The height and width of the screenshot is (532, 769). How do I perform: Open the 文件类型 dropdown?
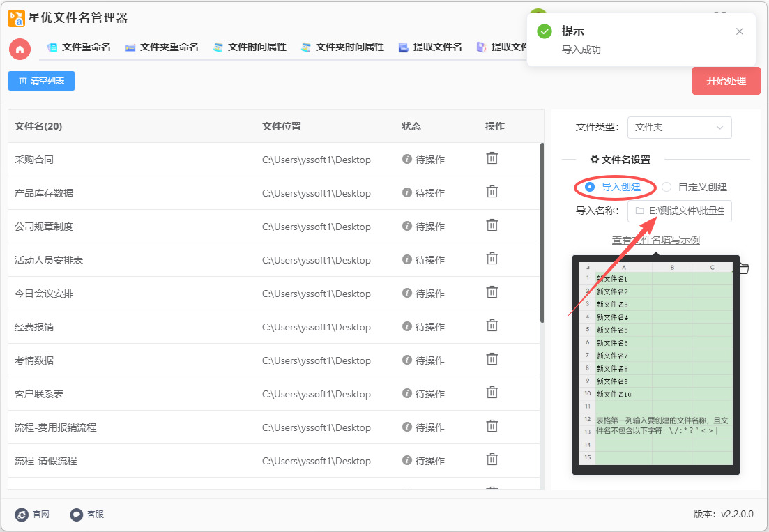(x=679, y=128)
